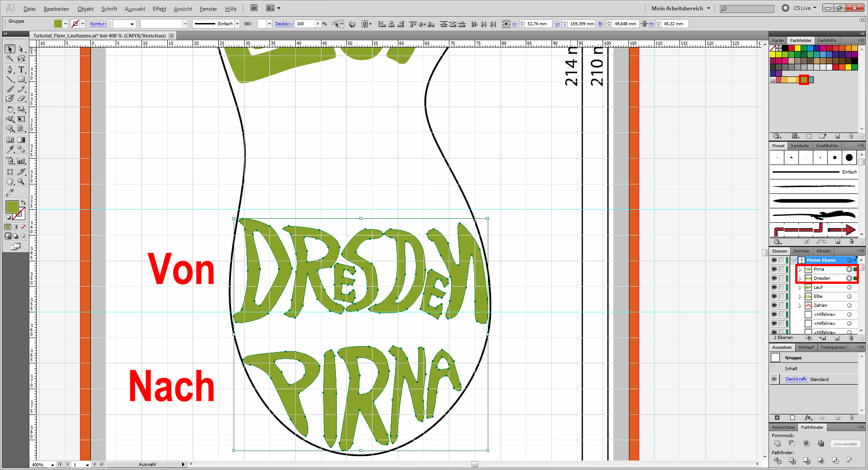
Task: Activate the Eyedropper tool
Action: coord(10,149)
